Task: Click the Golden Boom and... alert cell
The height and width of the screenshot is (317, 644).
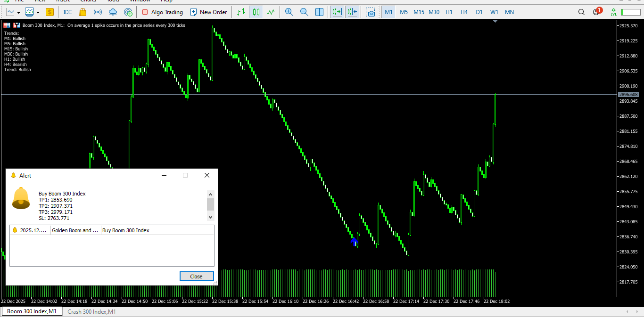Action: (75, 230)
